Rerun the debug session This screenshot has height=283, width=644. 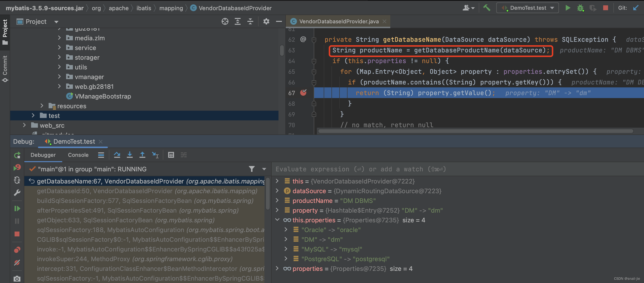tap(17, 155)
